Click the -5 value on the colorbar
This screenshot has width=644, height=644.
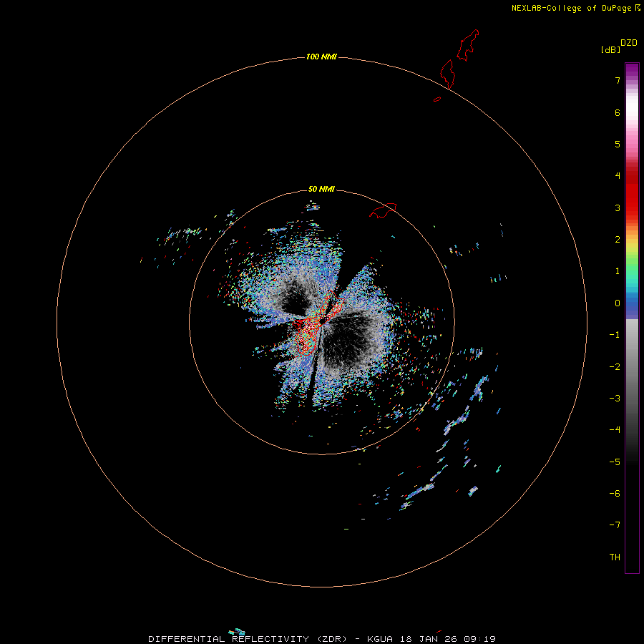615,462
